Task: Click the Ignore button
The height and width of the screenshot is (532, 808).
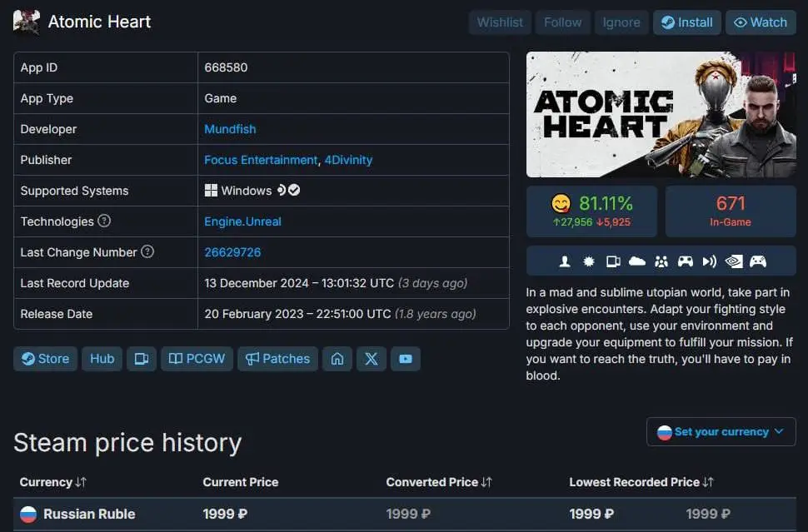Action: click(x=621, y=22)
